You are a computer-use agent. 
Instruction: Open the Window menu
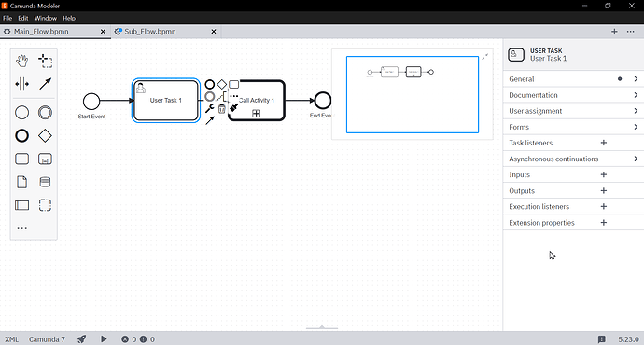[x=46, y=18]
